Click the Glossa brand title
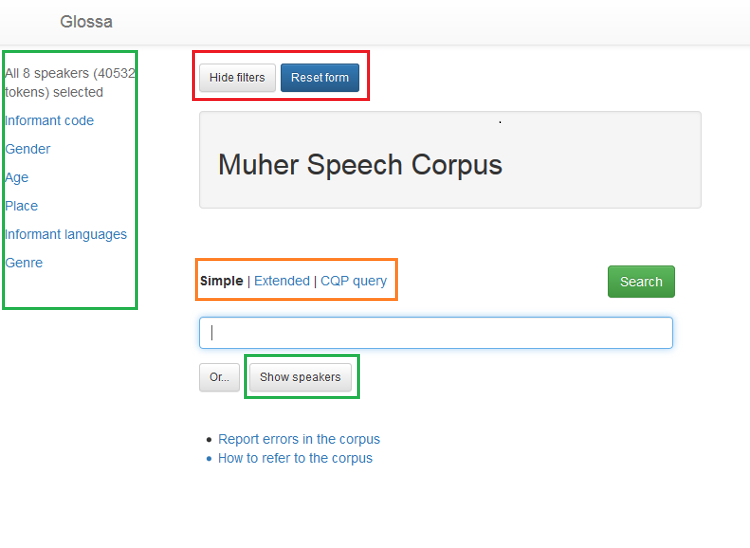Viewport: 750px width, 548px height. coord(86,21)
